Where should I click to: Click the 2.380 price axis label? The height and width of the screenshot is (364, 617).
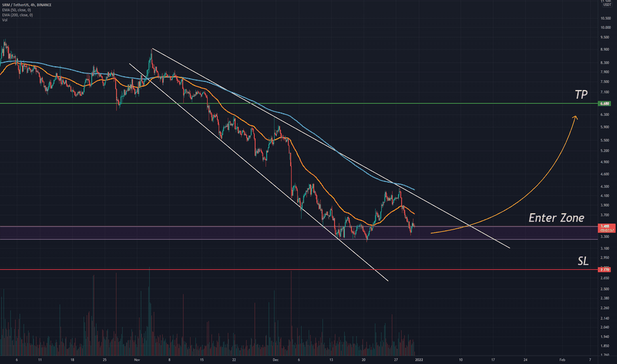pyautogui.click(x=606, y=298)
